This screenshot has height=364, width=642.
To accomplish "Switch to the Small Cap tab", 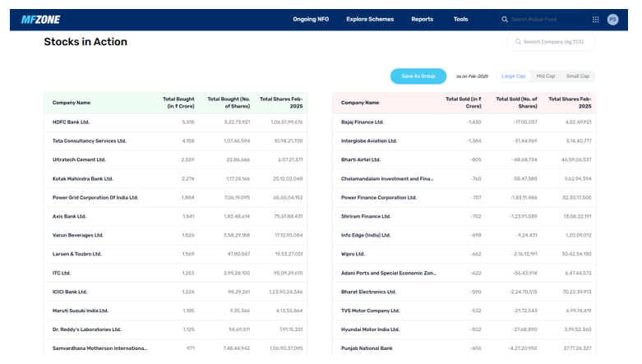I will click(577, 76).
